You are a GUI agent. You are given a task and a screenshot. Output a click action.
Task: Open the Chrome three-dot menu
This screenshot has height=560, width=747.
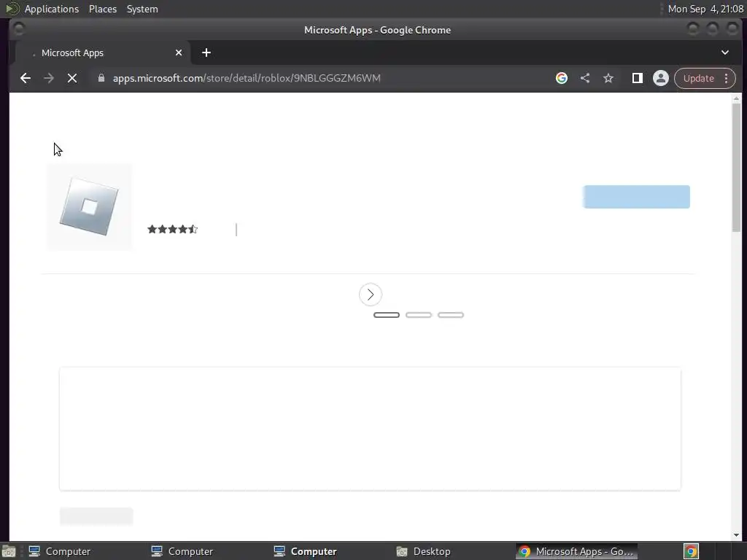pos(727,78)
